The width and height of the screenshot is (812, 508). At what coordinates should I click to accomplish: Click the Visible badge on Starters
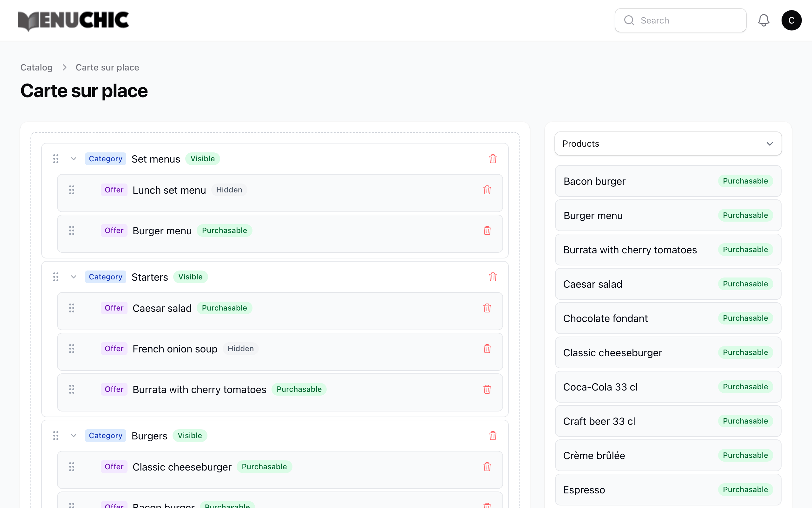pyautogui.click(x=190, y=277)
